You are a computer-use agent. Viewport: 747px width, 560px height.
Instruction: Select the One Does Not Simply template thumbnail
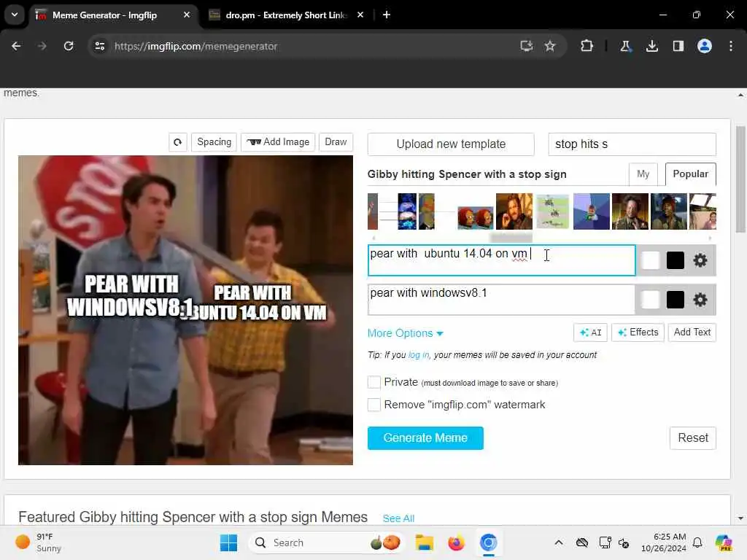point(514,211)
